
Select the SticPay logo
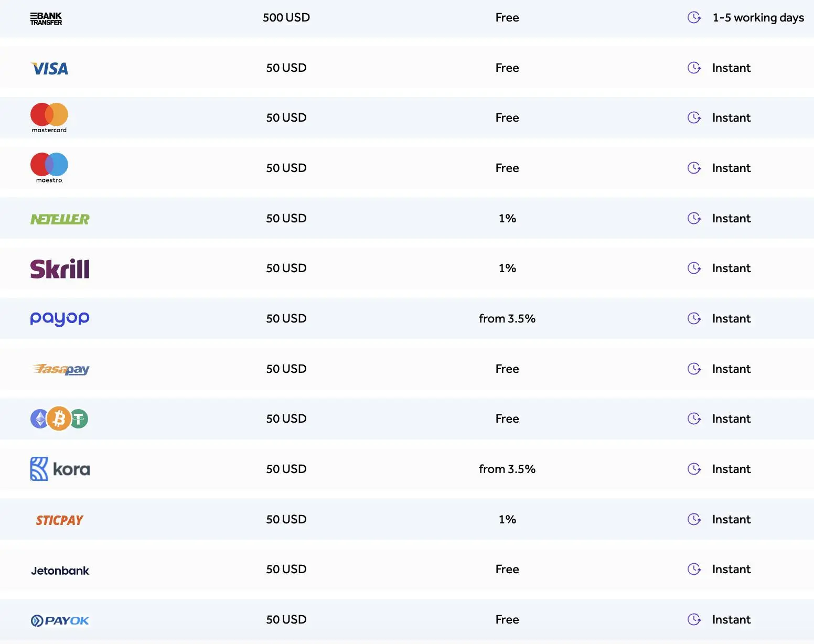pyautogui.click(x=60, y=520)
